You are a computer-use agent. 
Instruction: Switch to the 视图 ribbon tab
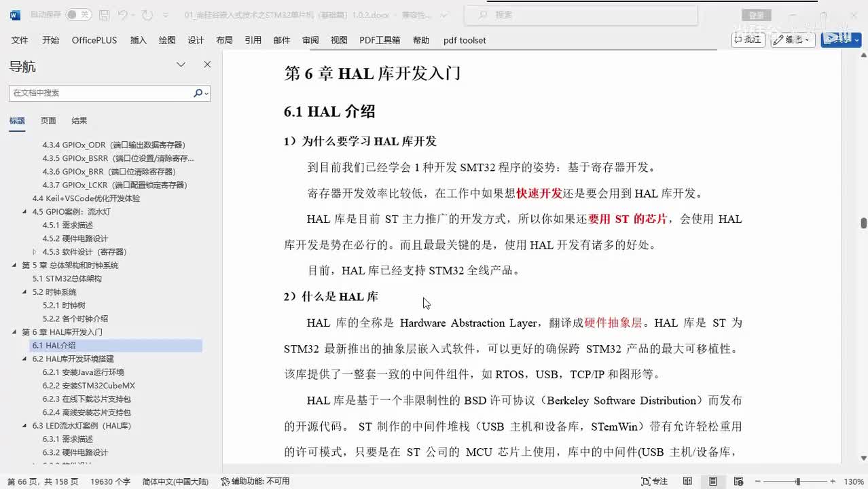click(339, 40)
